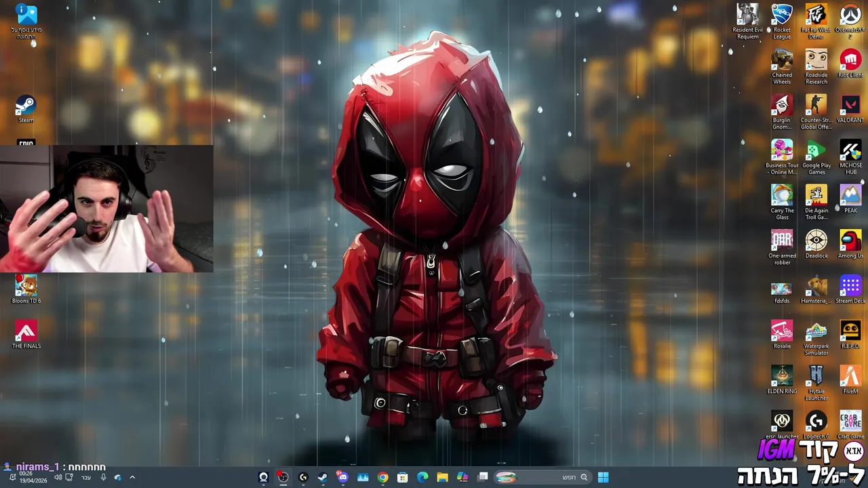Click the Logitech G desktop shortcut
Screen dimensions: 868x488
pyautogui.click(x=816, y=425)
